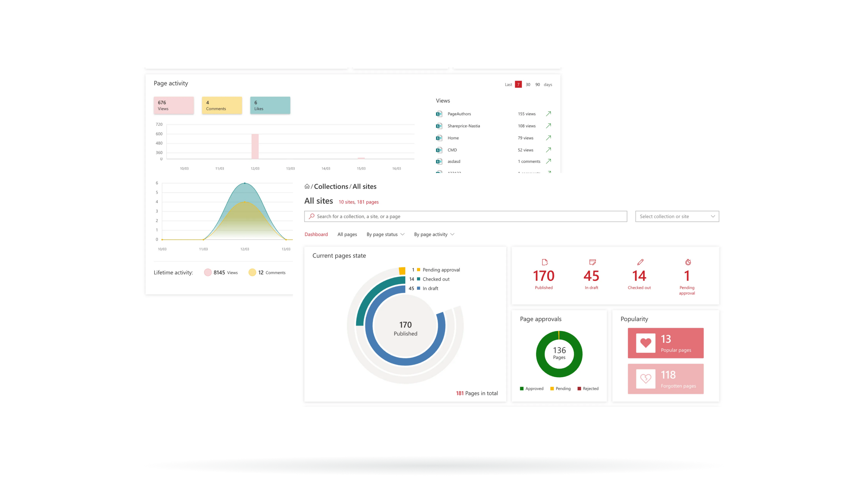Click the Pending approval timer icon
Viewport: 868px width, 490px height.
click(688, 262)
